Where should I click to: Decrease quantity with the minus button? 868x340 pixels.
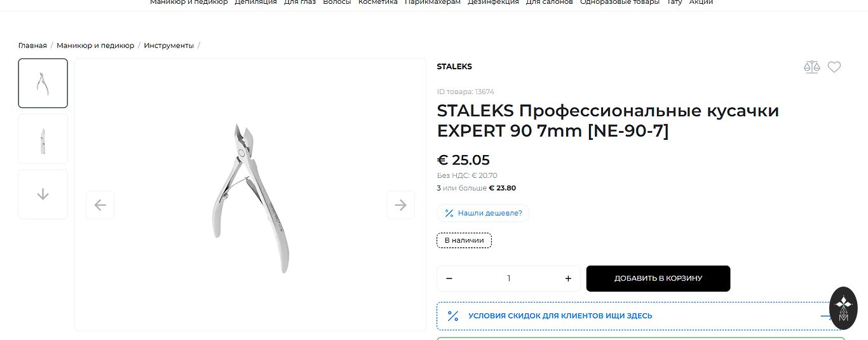449,278
